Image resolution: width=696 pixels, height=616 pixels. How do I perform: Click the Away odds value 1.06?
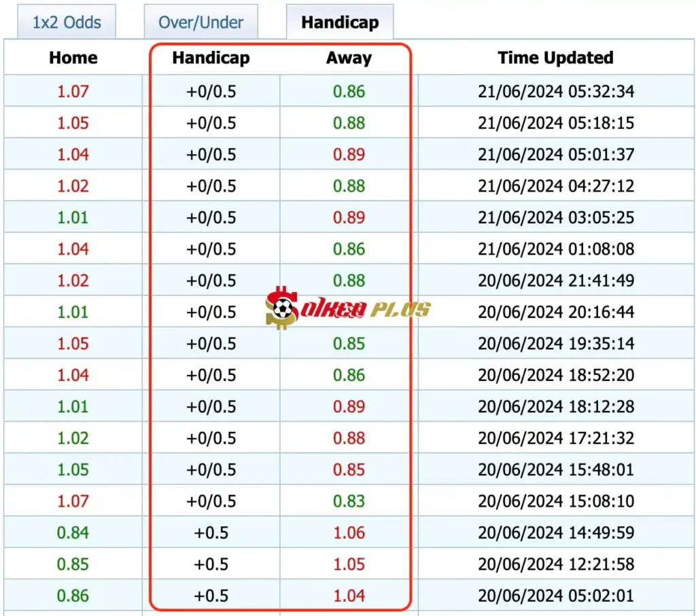pos(349,533)
